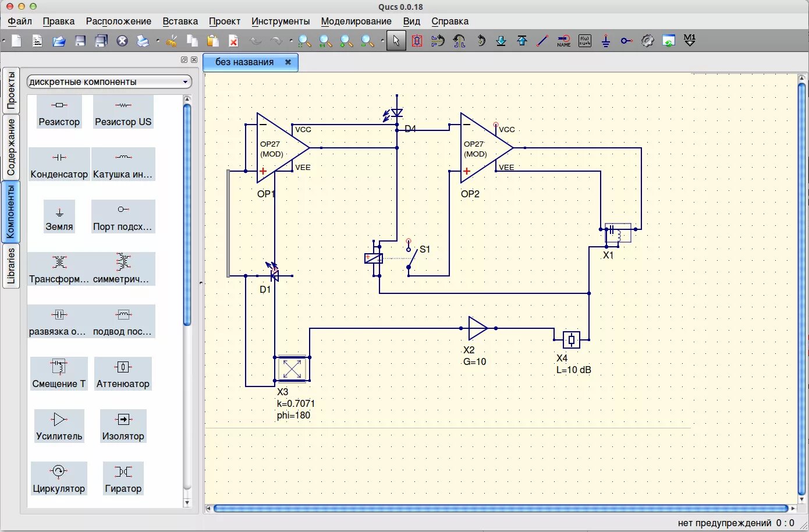This screenshot has height=532, width=809.
Task: Switch to the Содержание side tab
Action: pyautogui.click(x=11, y=147)
